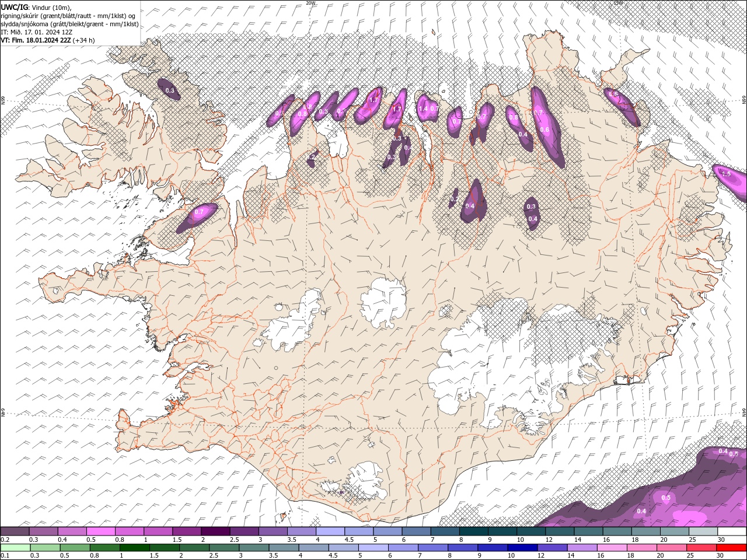
Task: Pick the upper legend row swatch labeled 1.5
Action: (x=187, y=531)
